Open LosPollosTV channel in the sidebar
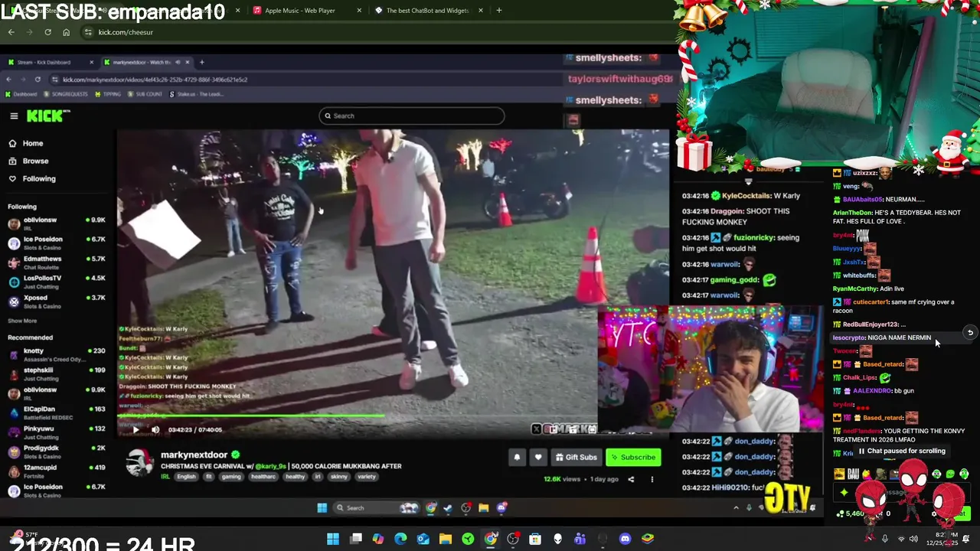 [x=57, y=282]
